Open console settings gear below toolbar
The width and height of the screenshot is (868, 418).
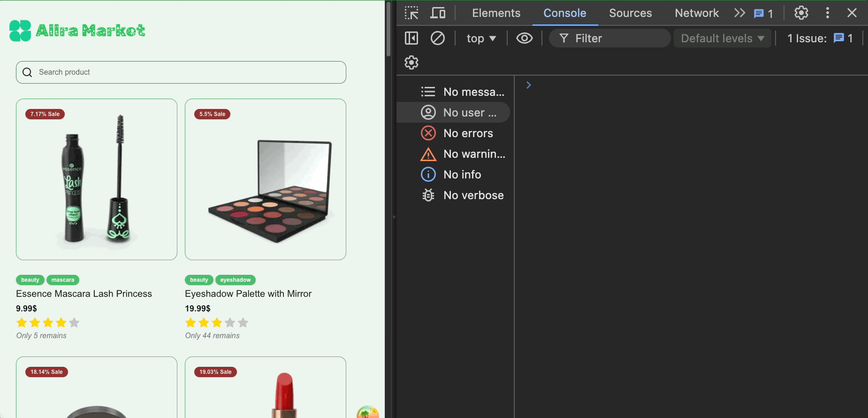pos(411,62)
